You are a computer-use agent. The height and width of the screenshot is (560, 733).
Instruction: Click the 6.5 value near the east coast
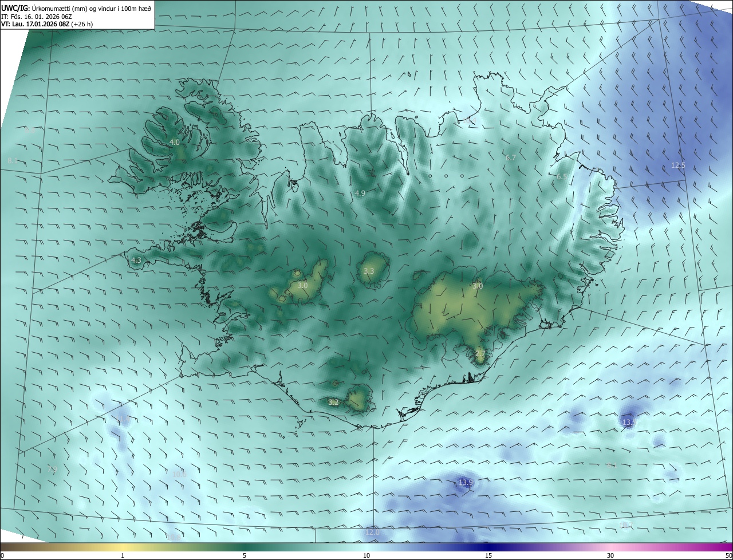[x=562, y=177]
